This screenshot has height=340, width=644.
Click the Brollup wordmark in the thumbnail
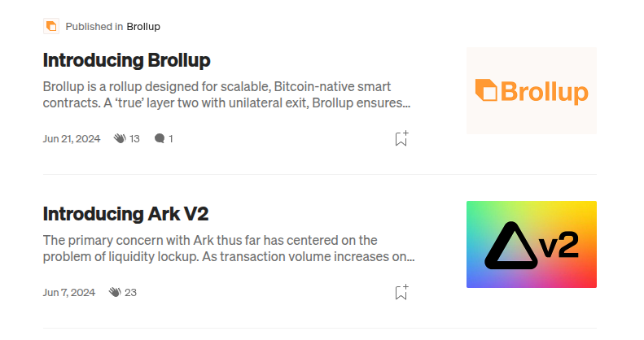(543, 91)
